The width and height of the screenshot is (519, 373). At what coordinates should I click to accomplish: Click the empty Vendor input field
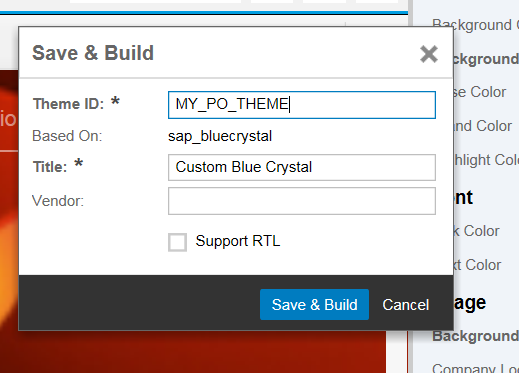pyautogui.click(x=302, y=201)
